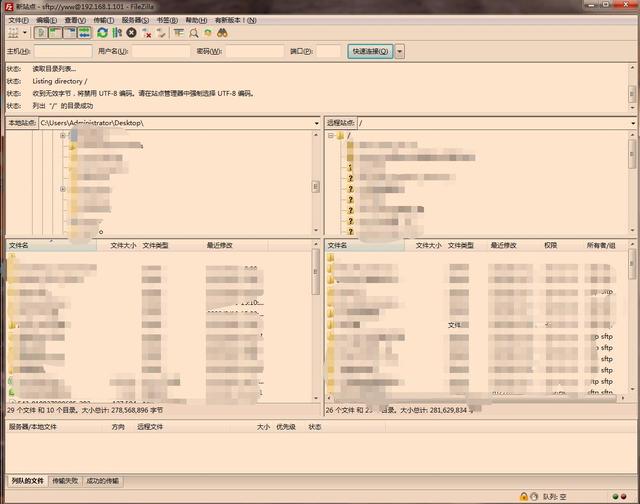Click the encryption lock icon in status bar
The width and height of the screenshot is (640, 504).
(x=524, y=496)
